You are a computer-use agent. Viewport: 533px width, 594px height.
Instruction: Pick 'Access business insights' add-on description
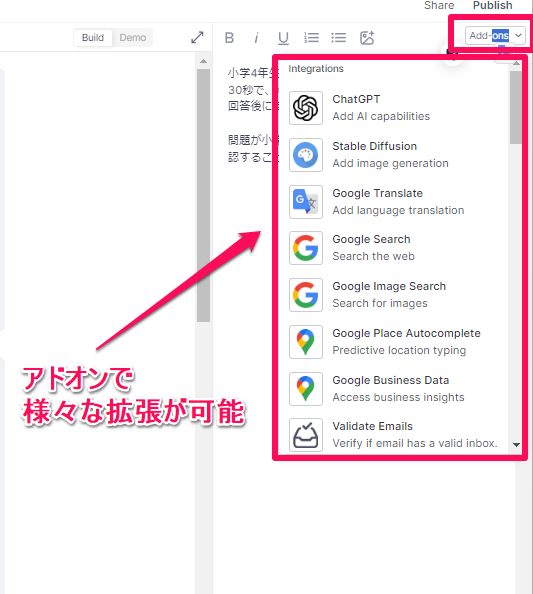pos(398,397)
